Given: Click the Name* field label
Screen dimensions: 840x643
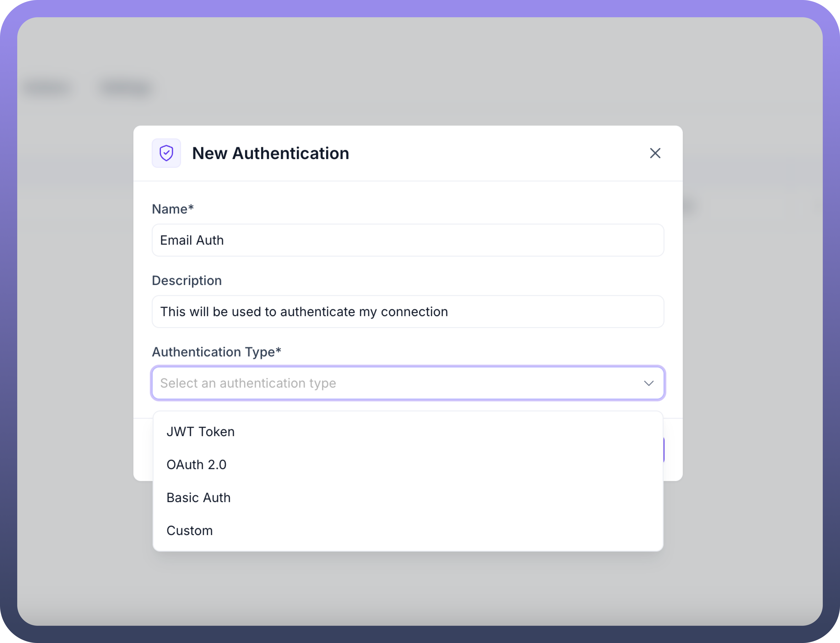Looking at the screenshot, I should coord(173,209).
